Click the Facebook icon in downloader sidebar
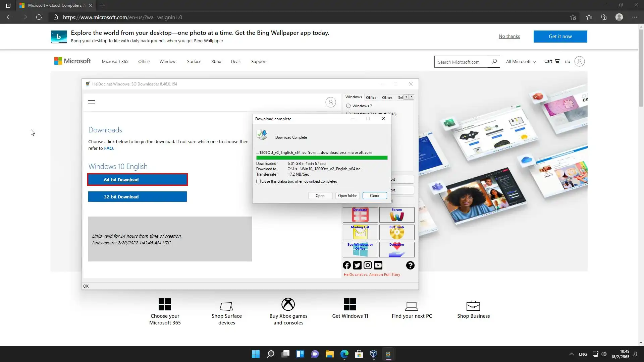 point(347,265)
